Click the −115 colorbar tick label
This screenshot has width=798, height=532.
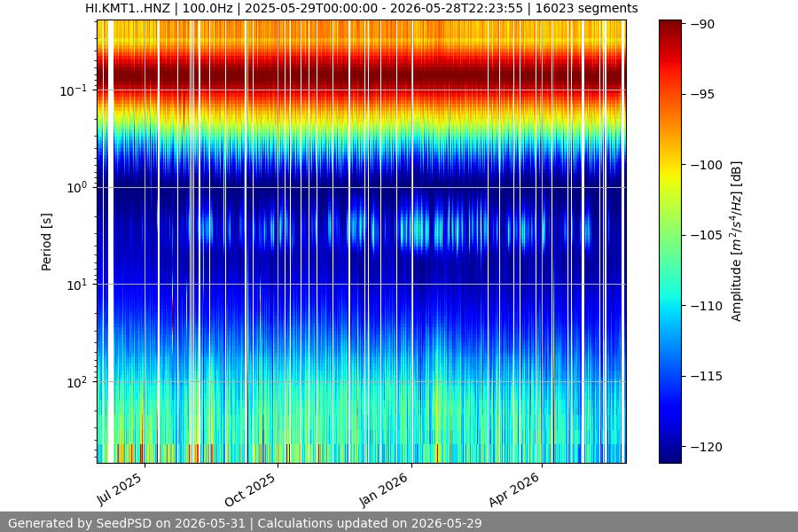(x=706, y=376)
